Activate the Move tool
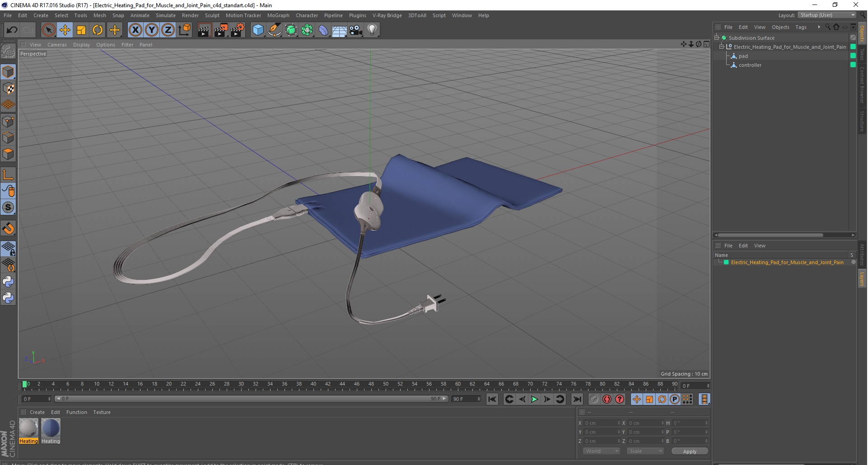The width and height of the screenshot is (868, 465). tap(65, 30)
